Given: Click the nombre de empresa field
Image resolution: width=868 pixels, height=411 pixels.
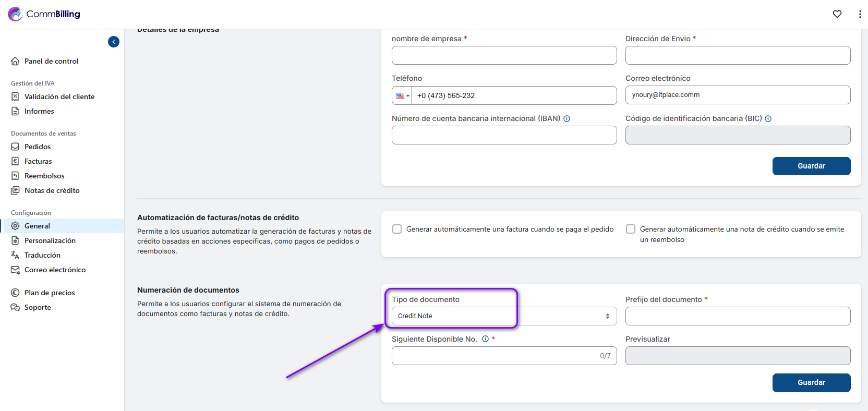Looking at the screenshot, I should click(504, 55).
